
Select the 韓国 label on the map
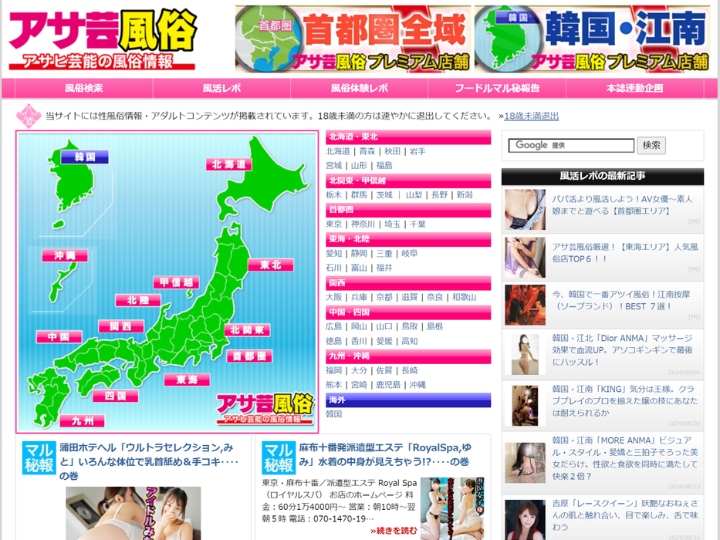(84, 157)
